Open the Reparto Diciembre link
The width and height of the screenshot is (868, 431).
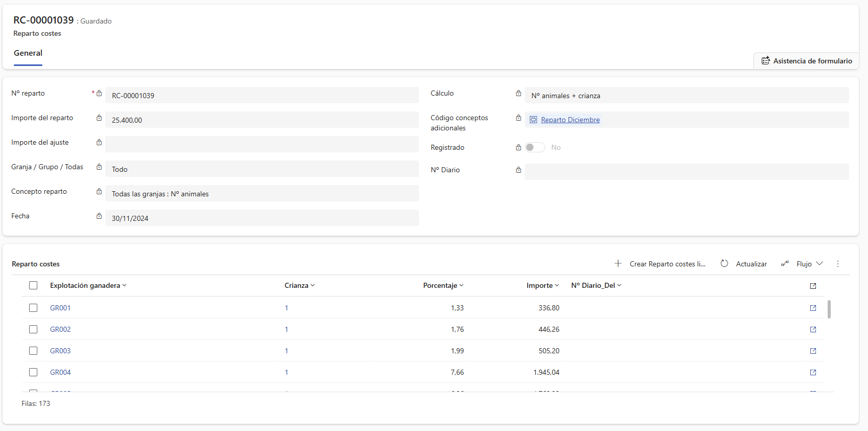coord(570,120)
